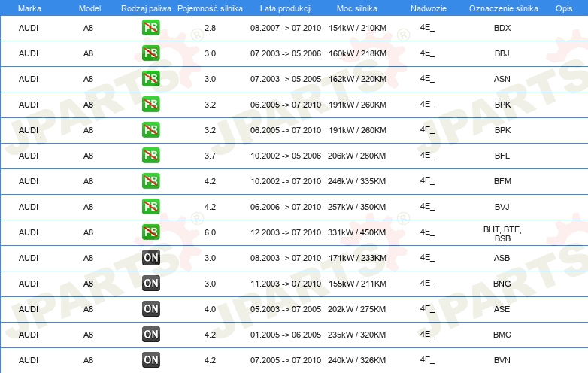
Task: Click power value 155kW / 211KM
Action: coord(357,284)
